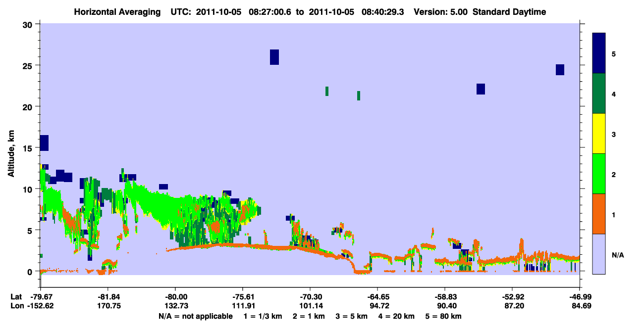Click the 0 km altitude tick label
Image resolution: width=644 pixels, height=330 pixels.
click(x=30, y=271)
